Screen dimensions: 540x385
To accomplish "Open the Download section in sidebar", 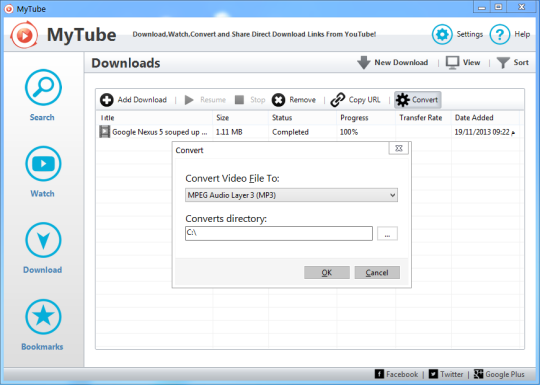I will click(43, 248).
